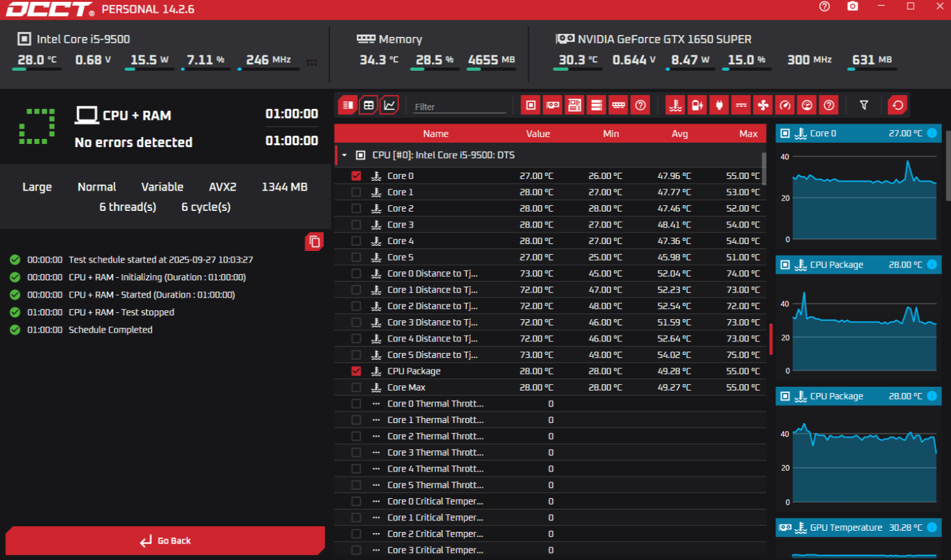Screen dimensions: 951x560
Task: Click the funnel filter icon
Action: (864, 105)
